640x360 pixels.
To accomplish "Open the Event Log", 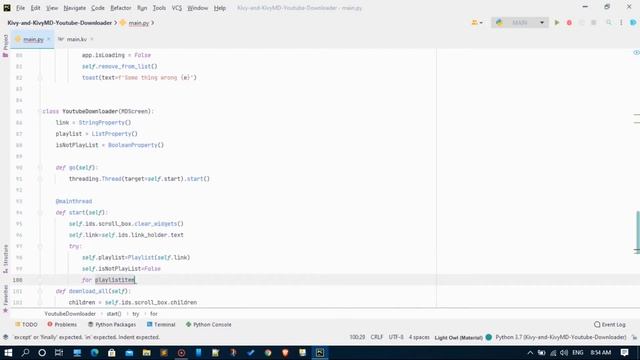I will (610, 324).
